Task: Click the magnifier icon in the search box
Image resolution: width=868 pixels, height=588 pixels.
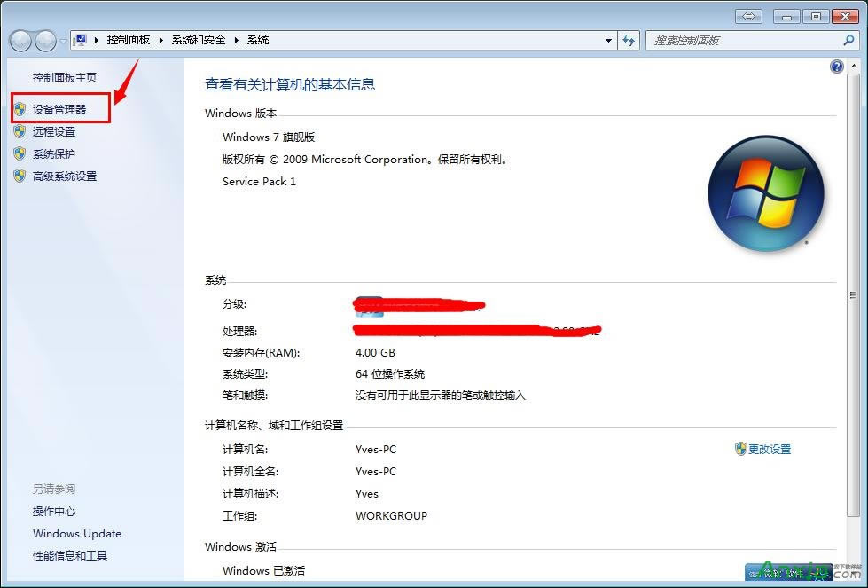Action: (848, 40)
